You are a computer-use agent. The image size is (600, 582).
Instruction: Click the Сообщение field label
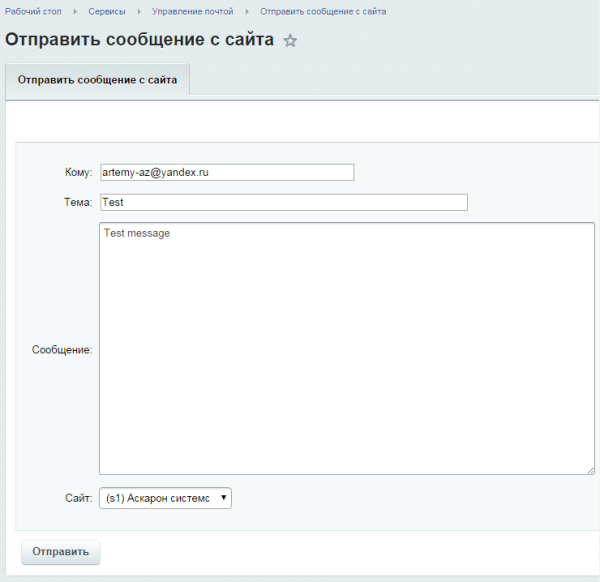62,350
